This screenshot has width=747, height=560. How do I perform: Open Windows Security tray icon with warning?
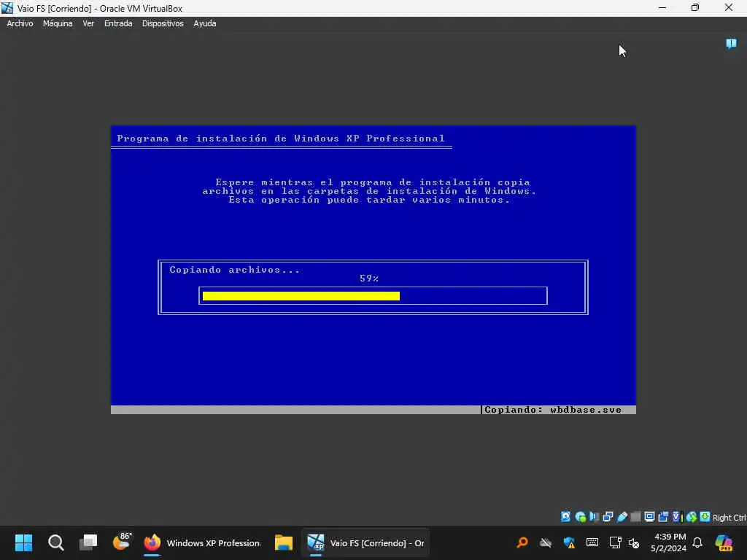pyautogui.click(x=569, y=542)
